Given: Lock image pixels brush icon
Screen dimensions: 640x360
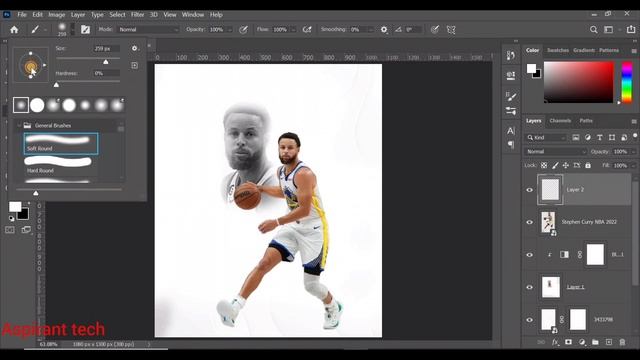Looking at the screenshot, I should [x=555, y=165].
